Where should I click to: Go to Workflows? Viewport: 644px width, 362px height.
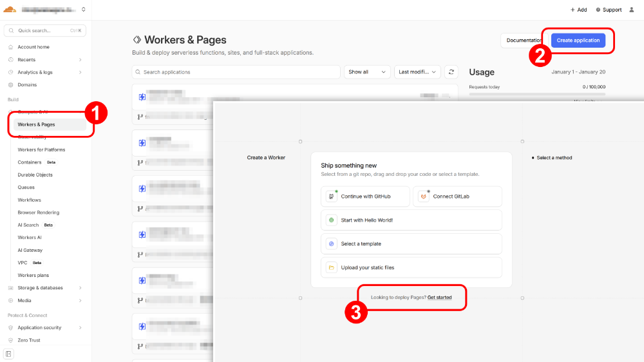point(29,200)
